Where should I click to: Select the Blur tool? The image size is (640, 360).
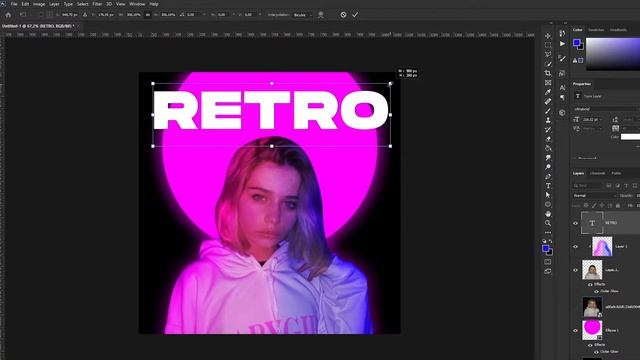pos(548,158)
